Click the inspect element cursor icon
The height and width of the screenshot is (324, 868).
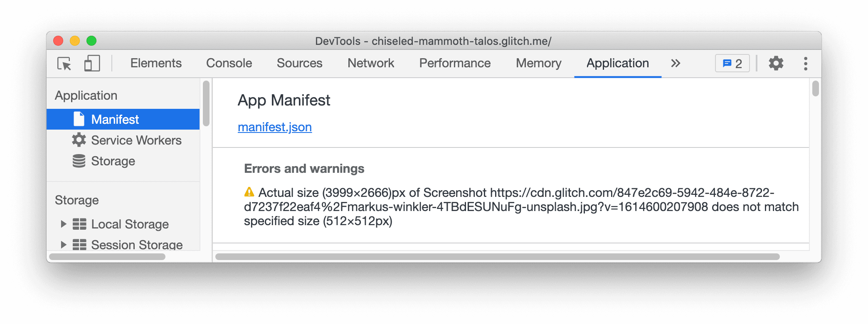[64, 63]
